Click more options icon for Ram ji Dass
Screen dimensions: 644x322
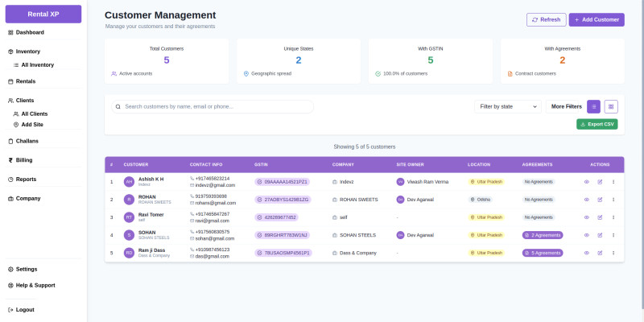pyautogui.click(x=613, y=253)
